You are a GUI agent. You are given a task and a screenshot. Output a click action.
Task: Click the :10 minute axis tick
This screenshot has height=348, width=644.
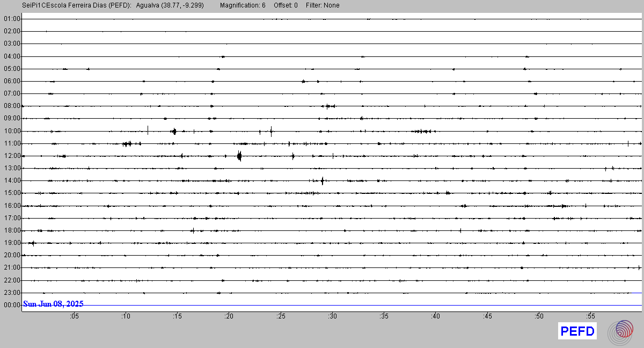click(x=126, y=316)
